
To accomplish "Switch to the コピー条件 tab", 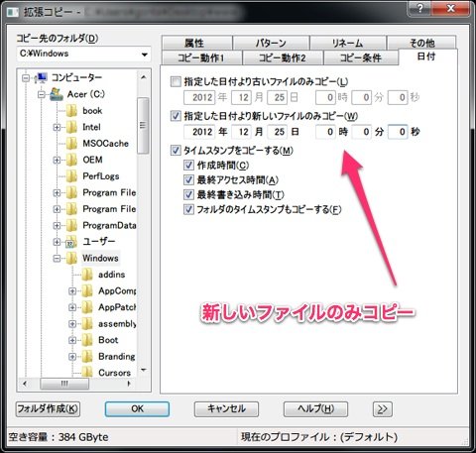I will [x=361, y=57].
